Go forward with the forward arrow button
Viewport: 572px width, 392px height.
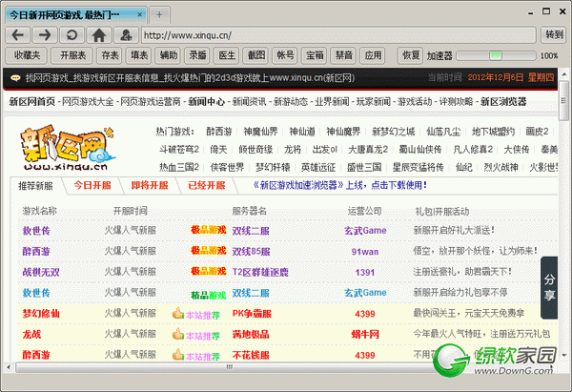45,35
